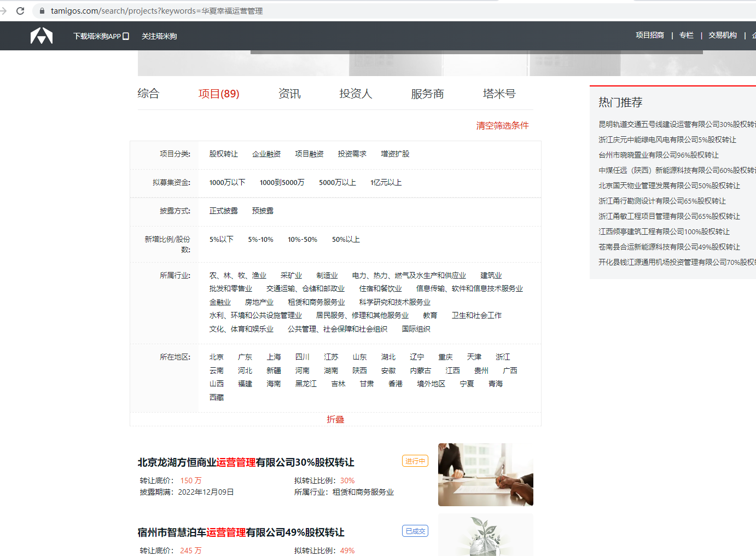Open 专栏 in top navigation
756x556 pixels.
pos(687,35)
